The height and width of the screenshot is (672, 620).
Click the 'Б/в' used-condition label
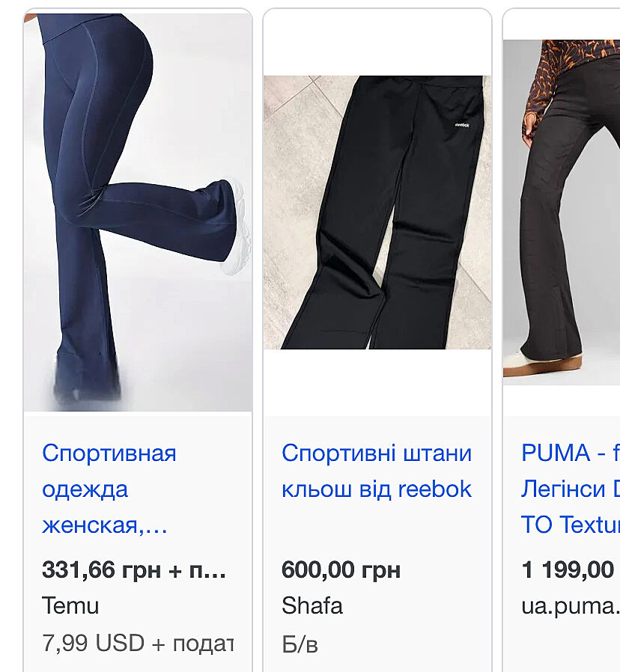pyautogui.click(x=300, y=644)
